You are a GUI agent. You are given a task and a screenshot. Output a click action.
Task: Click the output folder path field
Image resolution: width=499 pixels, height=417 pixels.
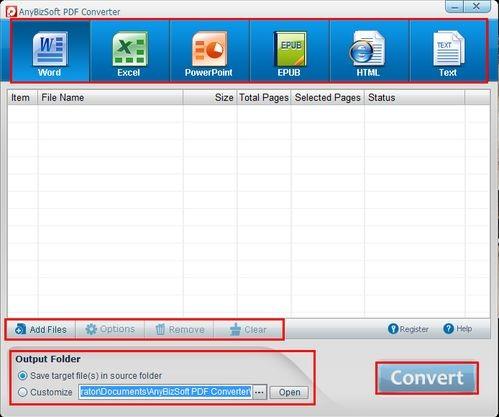tap(165, 392)
